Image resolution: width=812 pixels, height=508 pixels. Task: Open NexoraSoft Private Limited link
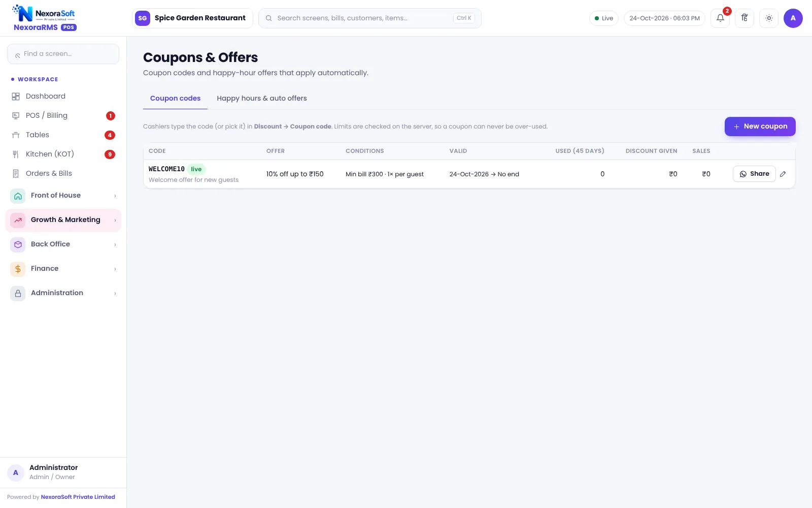click(78, 497)
